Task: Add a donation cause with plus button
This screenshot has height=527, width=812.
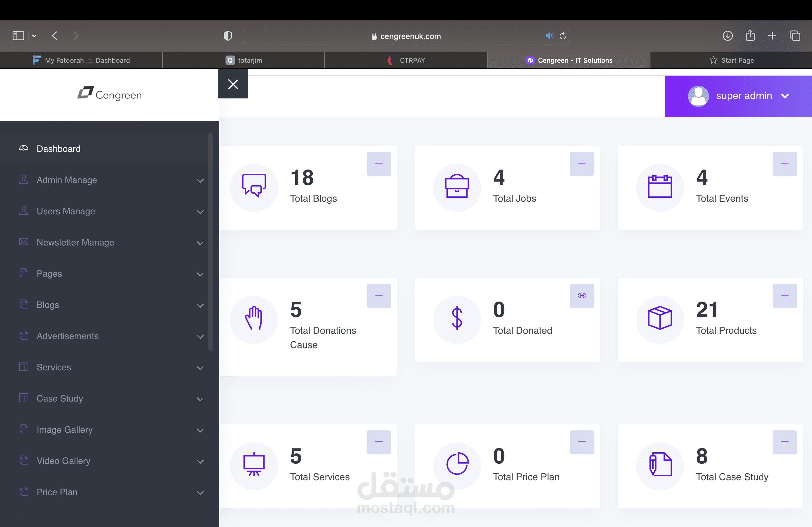Action: coord(379,296)
